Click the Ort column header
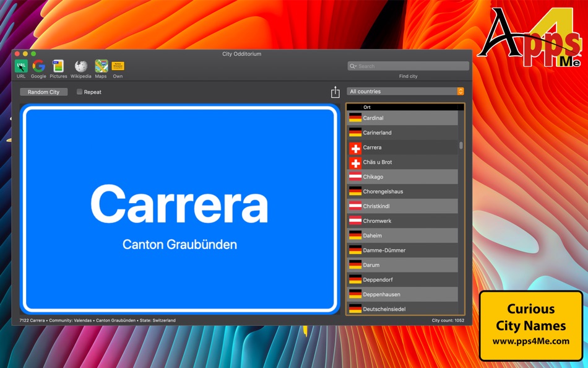 [367, 107]
